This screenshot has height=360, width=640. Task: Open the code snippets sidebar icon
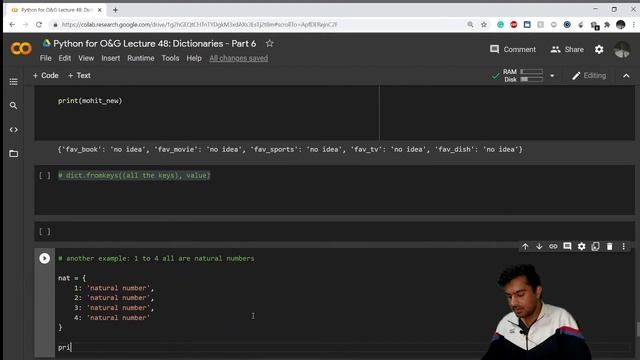(x=13, y=130)
